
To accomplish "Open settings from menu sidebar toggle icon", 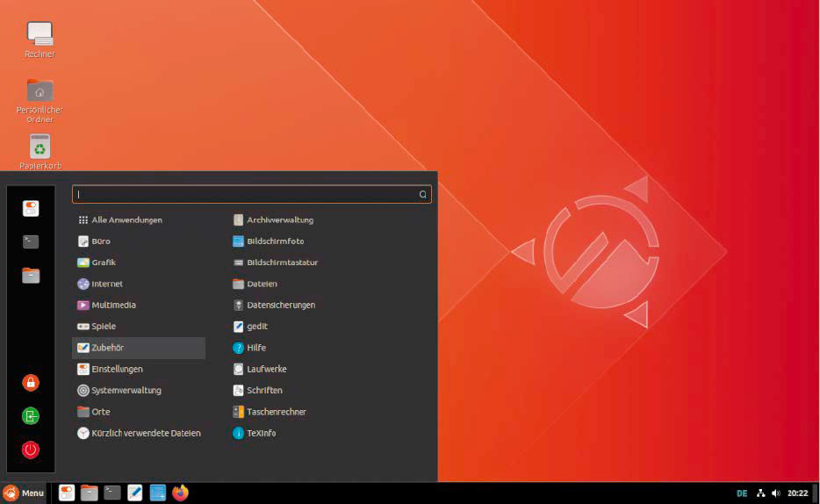I will point(31,209).
